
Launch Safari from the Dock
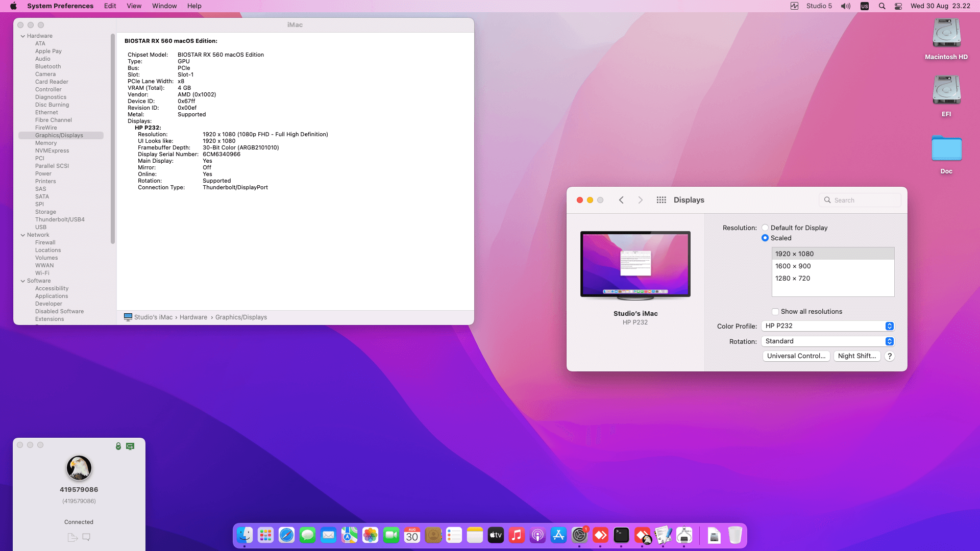[286, 535]
